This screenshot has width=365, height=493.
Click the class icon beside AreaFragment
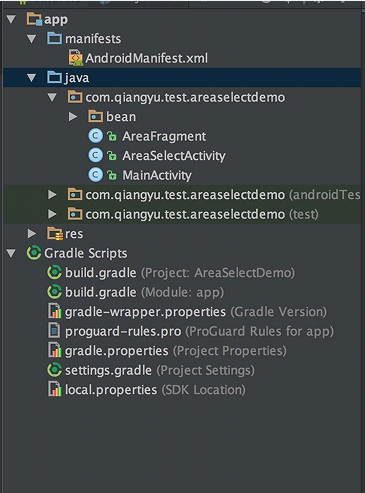click(x=95, y=136)
